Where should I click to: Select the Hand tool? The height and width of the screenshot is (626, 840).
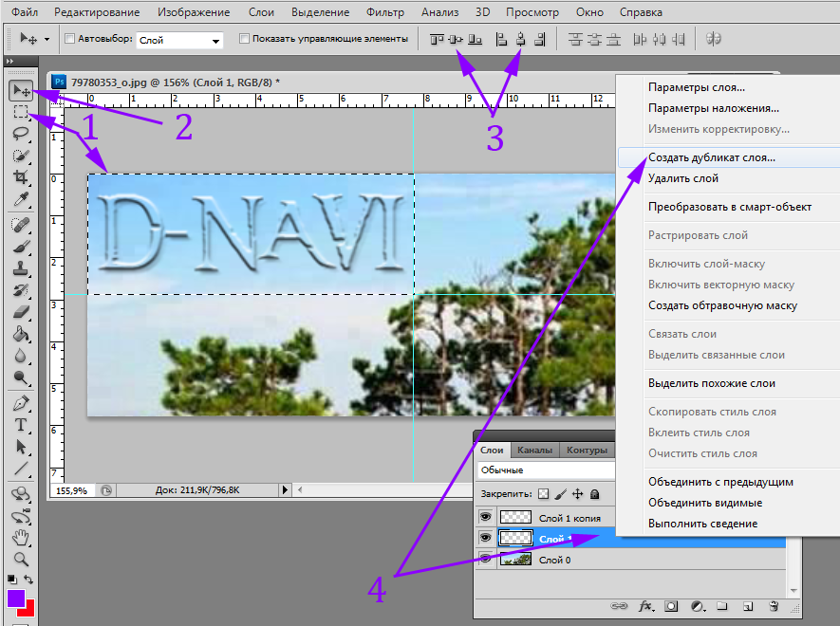click(x=21, y=537)
